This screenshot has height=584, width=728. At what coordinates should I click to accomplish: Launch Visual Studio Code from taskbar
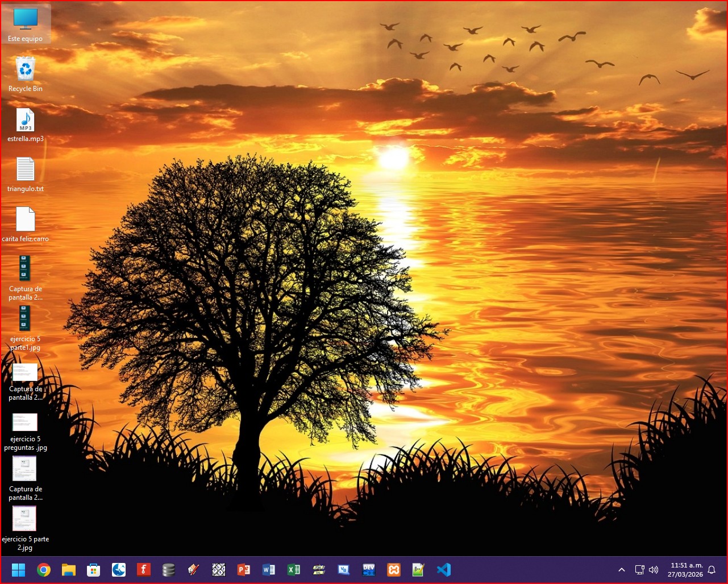tap(444, 570)
